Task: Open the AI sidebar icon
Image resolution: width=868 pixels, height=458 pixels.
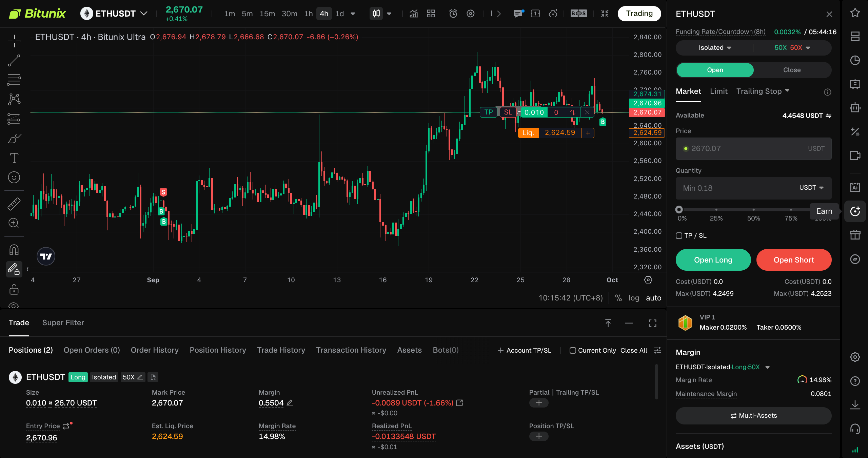Action: click(855, 187)
